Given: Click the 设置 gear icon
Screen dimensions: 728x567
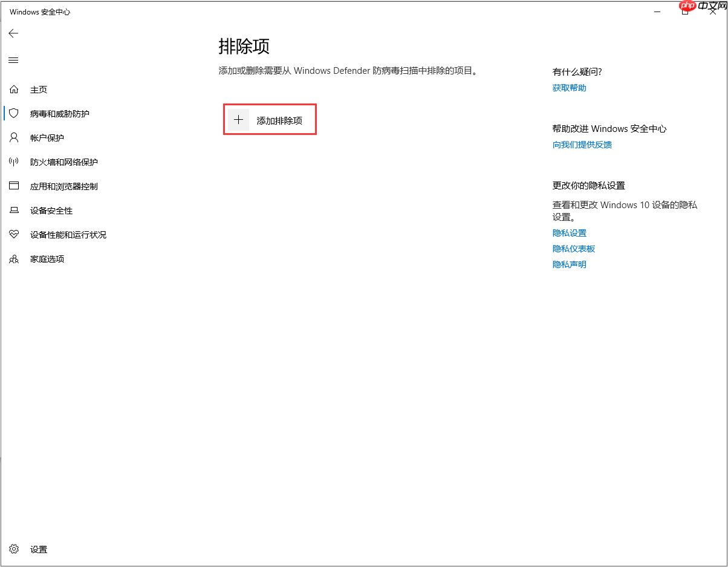Looking at the screenshot, I should click(14, 549).
